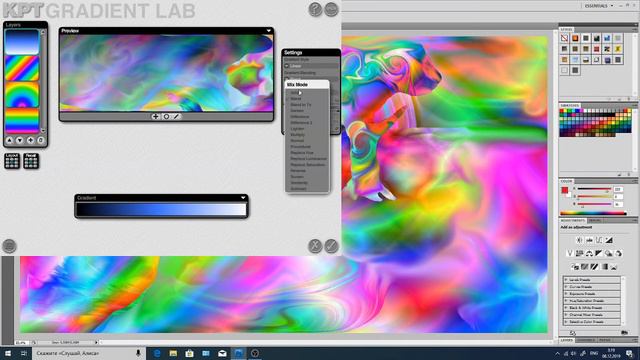The image size is (640, 360).
Task: Open the Preview panel dropdown arrow
Action: coord(269,31)
